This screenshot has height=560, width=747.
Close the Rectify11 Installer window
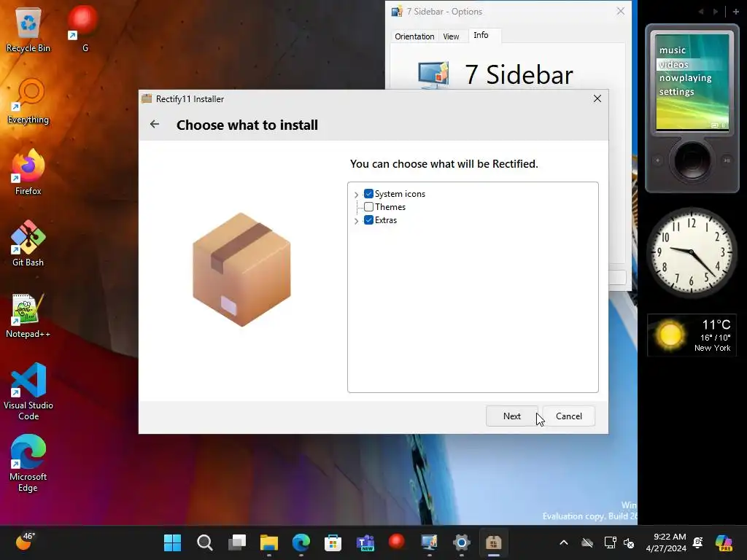coord(597,98)
